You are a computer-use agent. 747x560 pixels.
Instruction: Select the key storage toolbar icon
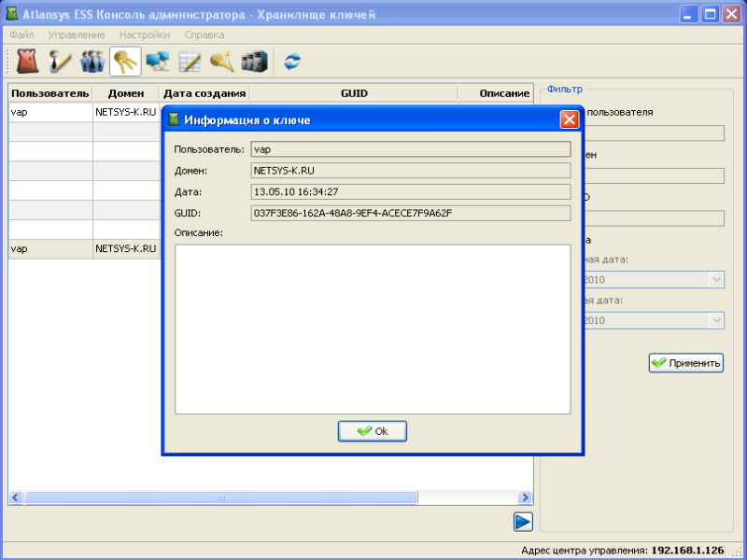[x=125, y=62]
